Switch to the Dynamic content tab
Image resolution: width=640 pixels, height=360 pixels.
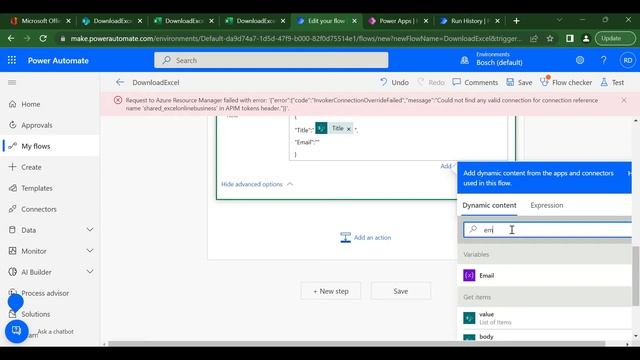click(489, 205)
